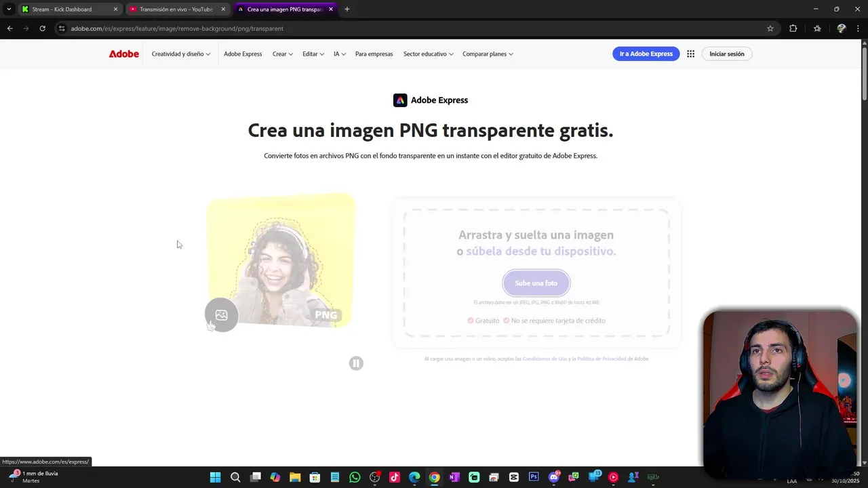Expand the Sector educativo dropdown
Screen dimensions: 868x488
coord(429,54)
